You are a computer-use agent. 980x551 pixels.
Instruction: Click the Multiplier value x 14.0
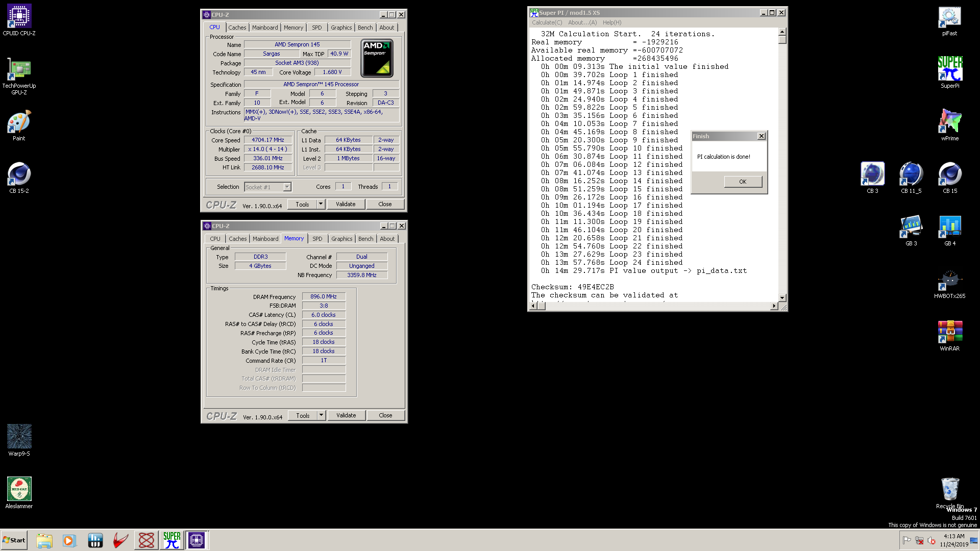coord(268,149)
